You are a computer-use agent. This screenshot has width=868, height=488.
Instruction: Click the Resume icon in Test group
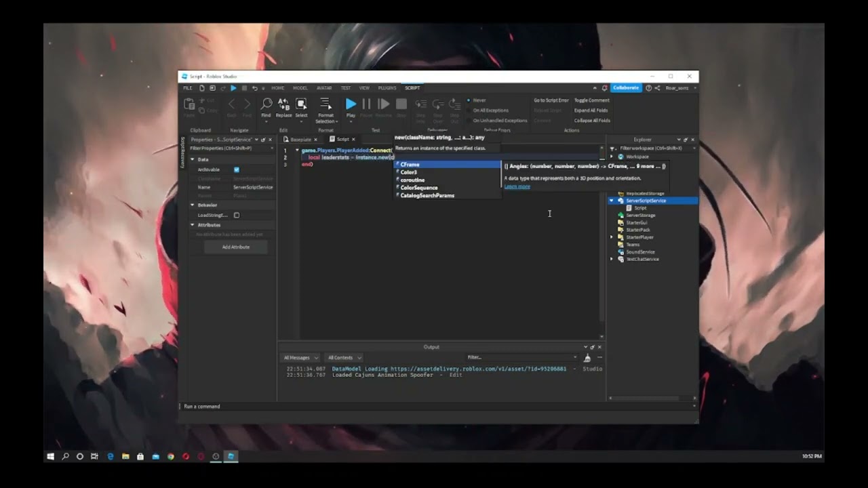[384, 104]
